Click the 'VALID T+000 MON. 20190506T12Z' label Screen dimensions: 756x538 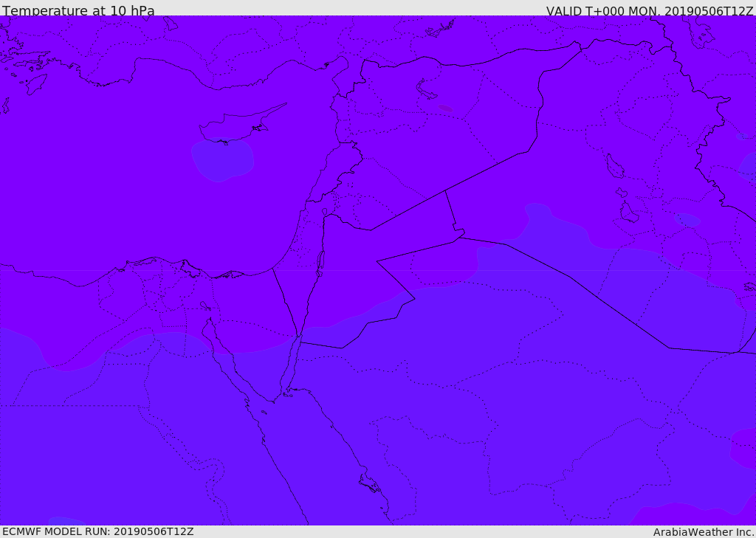tap(650, 10)
